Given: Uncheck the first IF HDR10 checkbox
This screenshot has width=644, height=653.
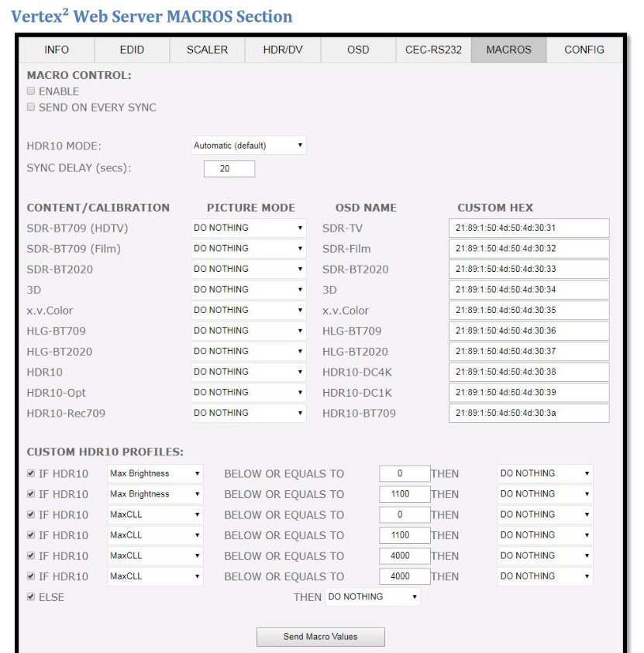Looking at the screenshot, I should [x=31, y=474].
